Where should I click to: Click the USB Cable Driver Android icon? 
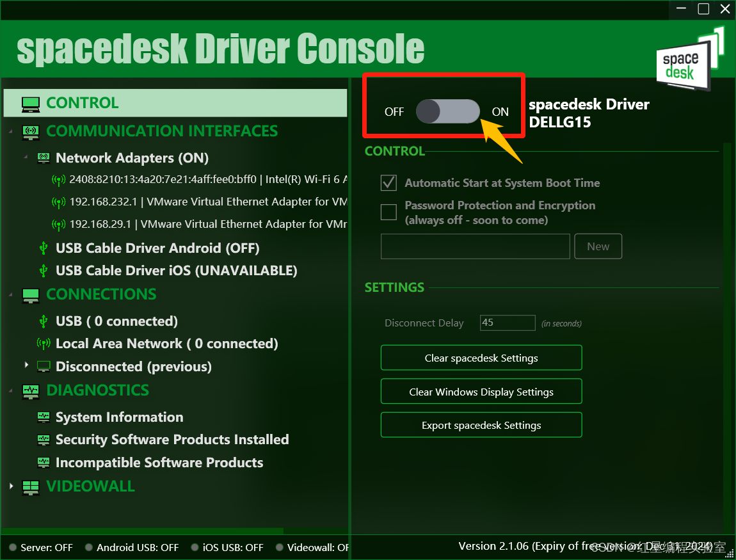pyautogui.click(x=44, y=248)
